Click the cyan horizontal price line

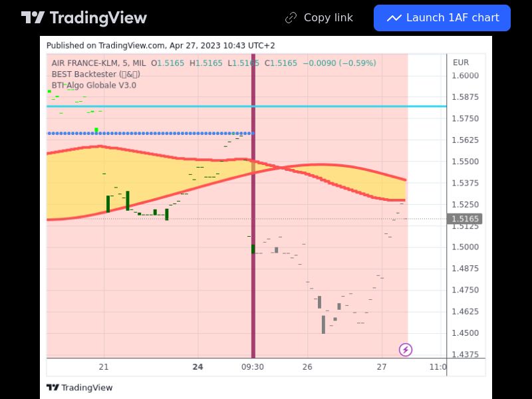coord(246,106)
